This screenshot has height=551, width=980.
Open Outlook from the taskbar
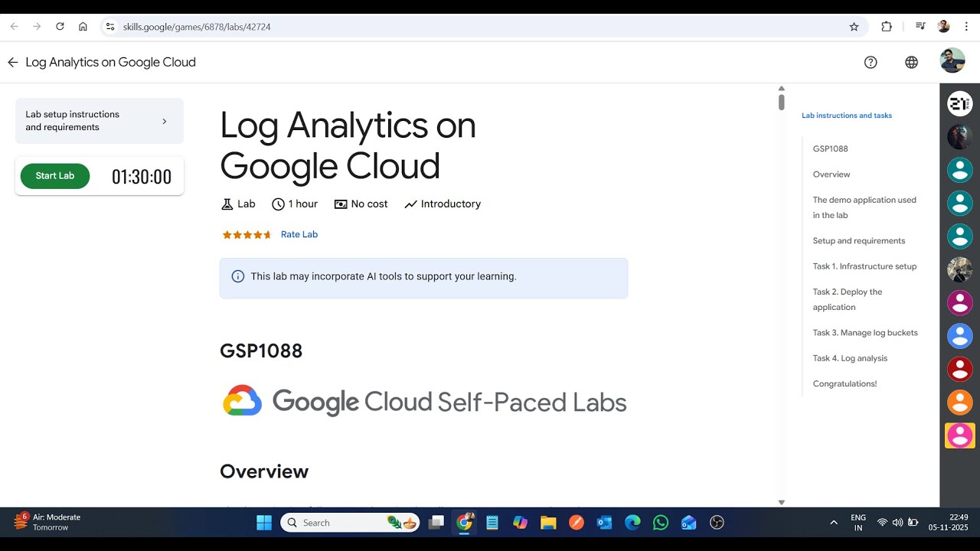604,523
